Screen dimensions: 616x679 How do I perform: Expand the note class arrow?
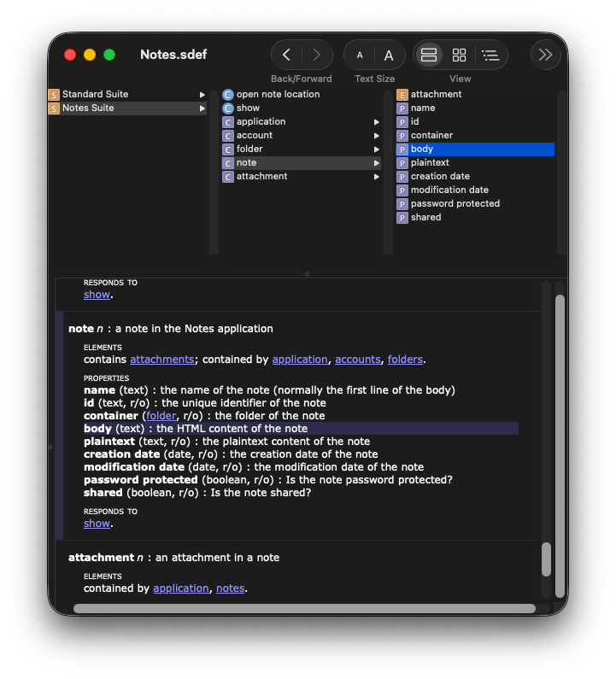pos(377,163)
